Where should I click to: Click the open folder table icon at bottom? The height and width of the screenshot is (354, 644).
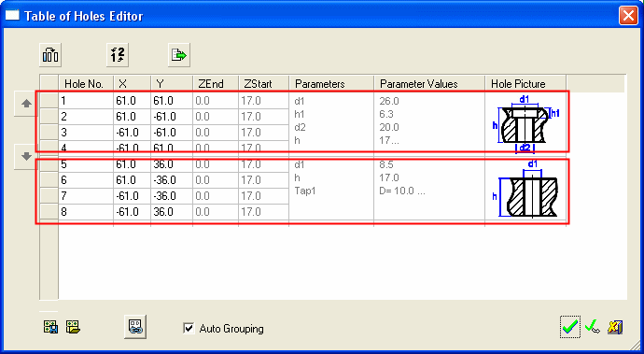coord(73,327)
